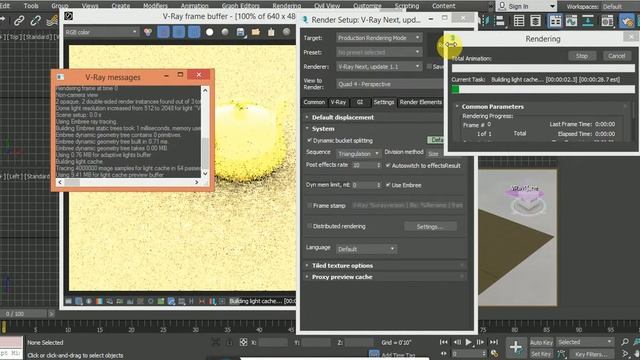Click the Play Animation button

coord(469,342)
